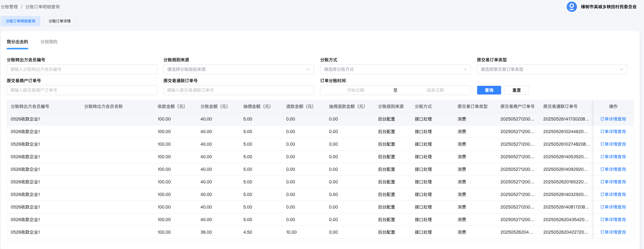
Task: Pick the 开始日期 date field
Action: pos(355,90)
